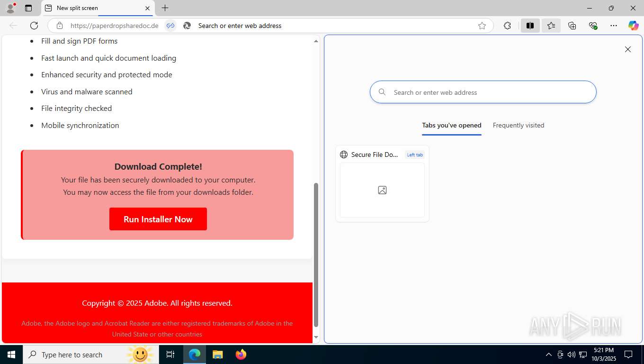
Task: Close the New split screen tab
Action: pyautogui.click(x=147, y=8)
